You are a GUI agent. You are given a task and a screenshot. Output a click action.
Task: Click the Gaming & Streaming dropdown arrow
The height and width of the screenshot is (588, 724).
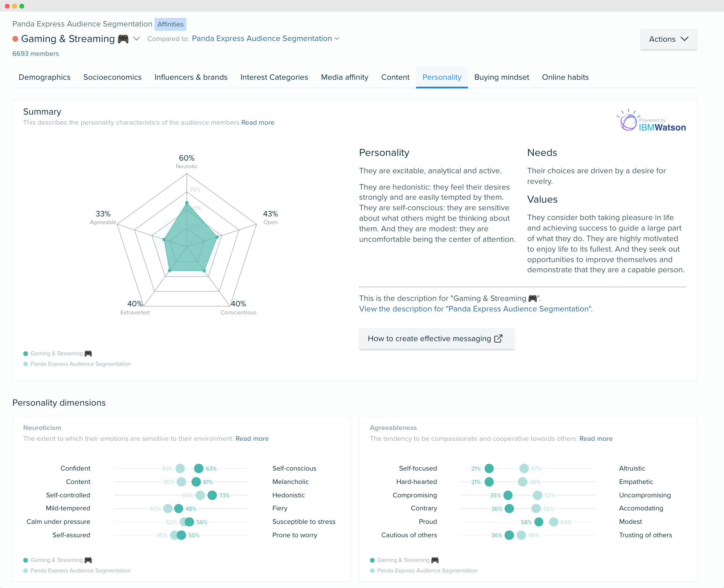click(137, 38)
